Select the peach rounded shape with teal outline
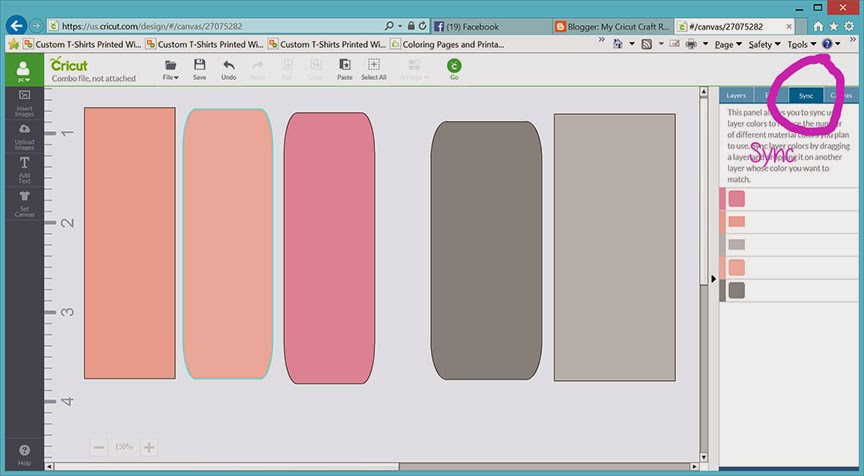Viewport: 864px width, 476px height. coord(228,244)
